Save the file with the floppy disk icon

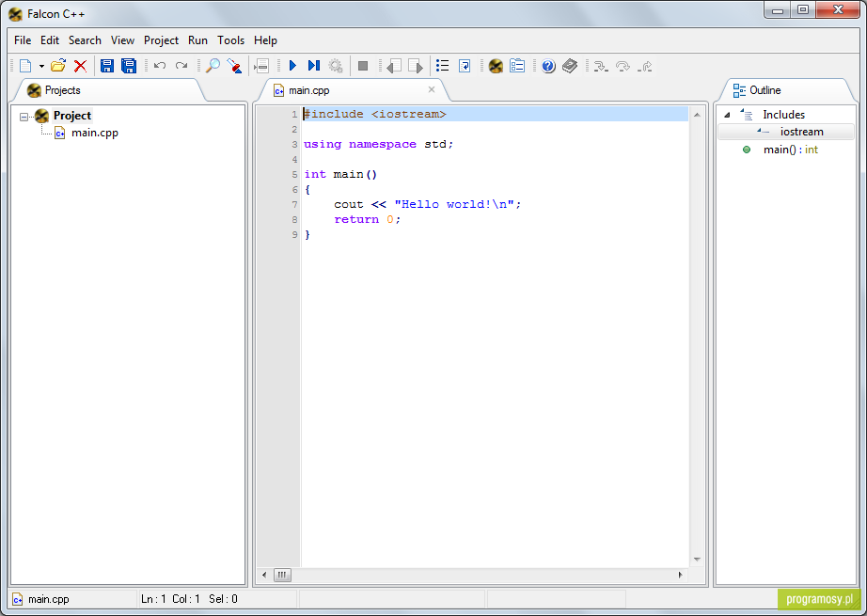point(106,66)
